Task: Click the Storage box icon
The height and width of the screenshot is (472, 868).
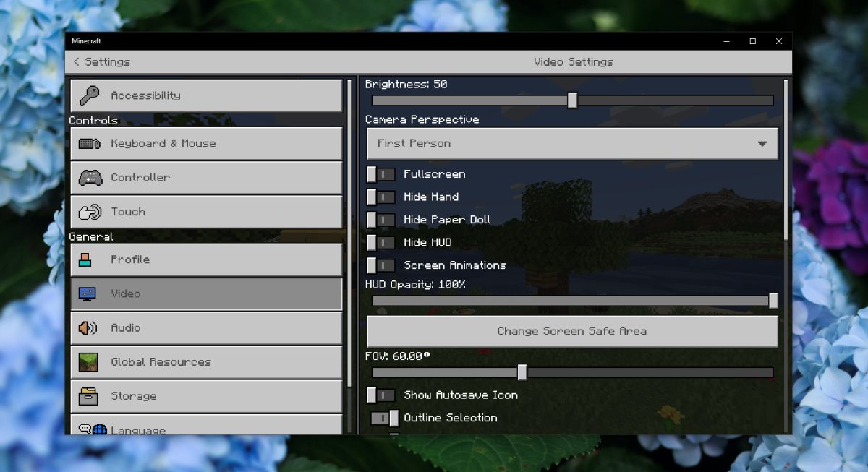Action: point(88,396)
